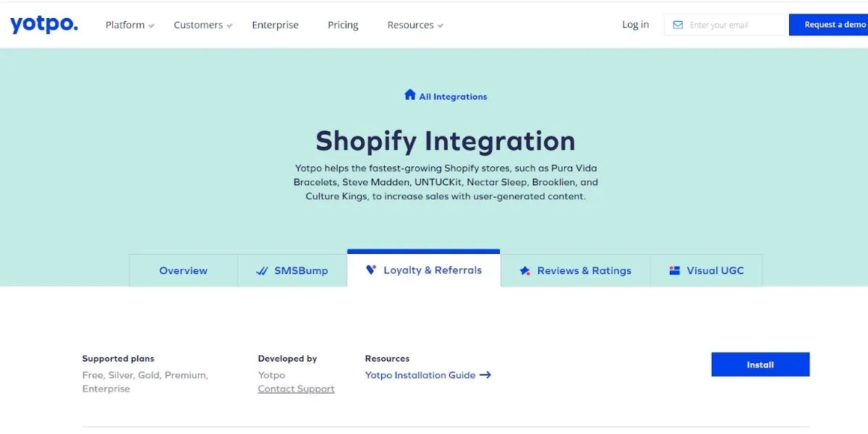Go to the Enterprise page
The width and height of the screenshot is (868, 434).
tap(275, 25)
